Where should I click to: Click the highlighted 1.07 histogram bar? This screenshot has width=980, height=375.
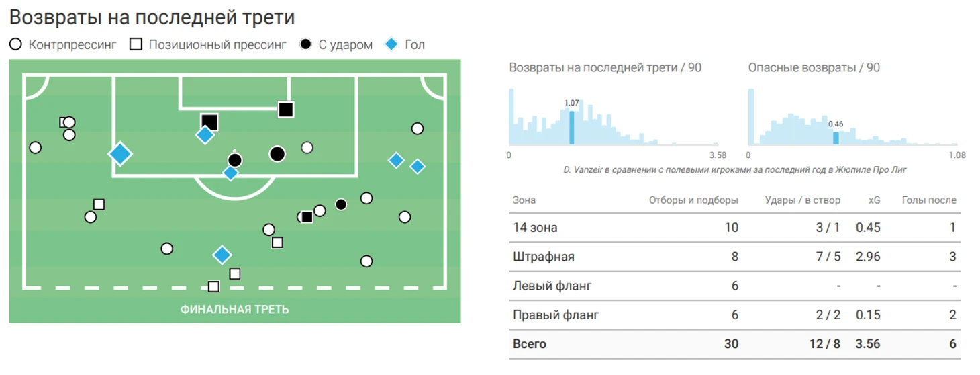click(571, 128)
